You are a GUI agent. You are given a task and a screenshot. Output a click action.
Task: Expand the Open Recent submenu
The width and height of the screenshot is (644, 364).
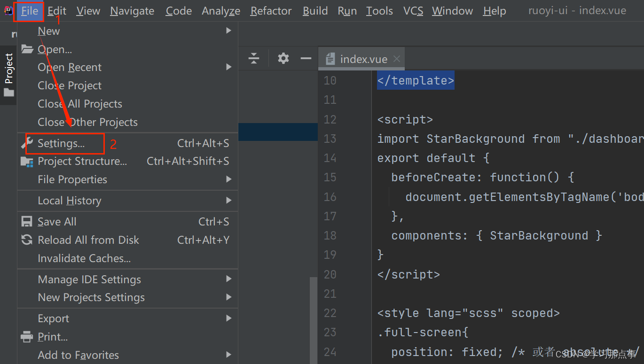(127, 67)
